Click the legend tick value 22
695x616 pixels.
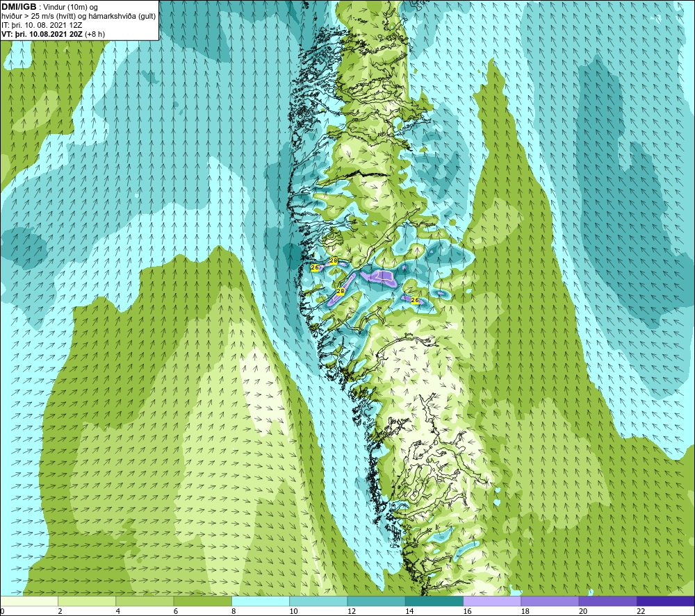(641, 612)
